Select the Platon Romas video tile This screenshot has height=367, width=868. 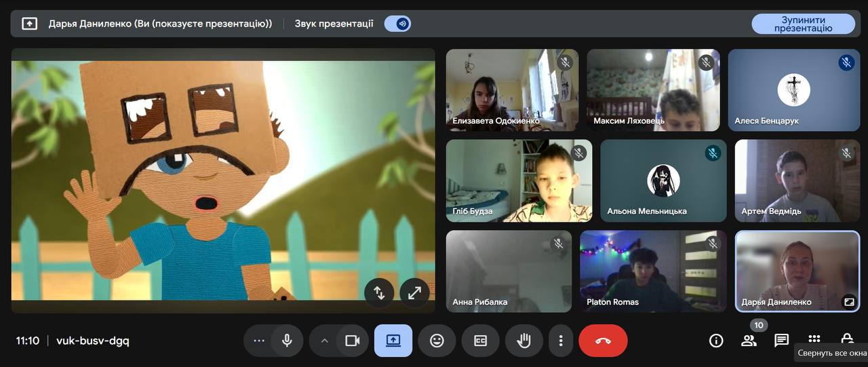pos(653,271)
